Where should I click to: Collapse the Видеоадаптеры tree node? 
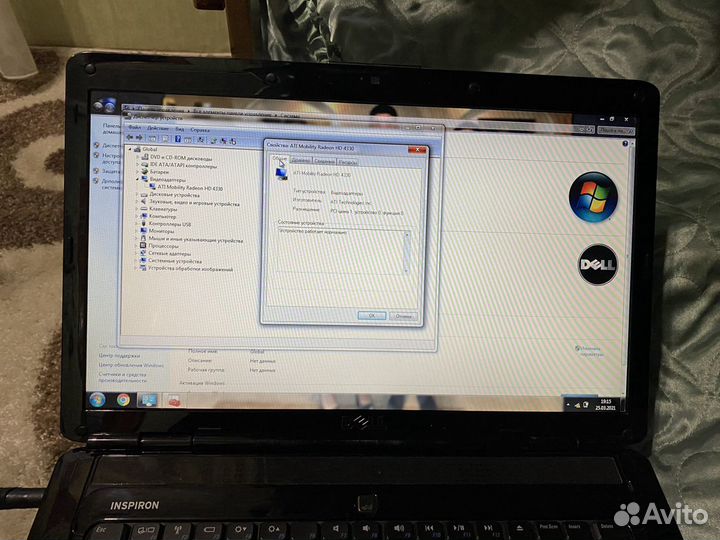click(137, 179)
